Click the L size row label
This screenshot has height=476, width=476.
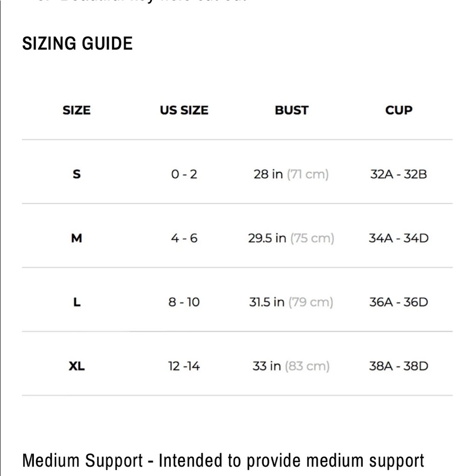[77, 302]
